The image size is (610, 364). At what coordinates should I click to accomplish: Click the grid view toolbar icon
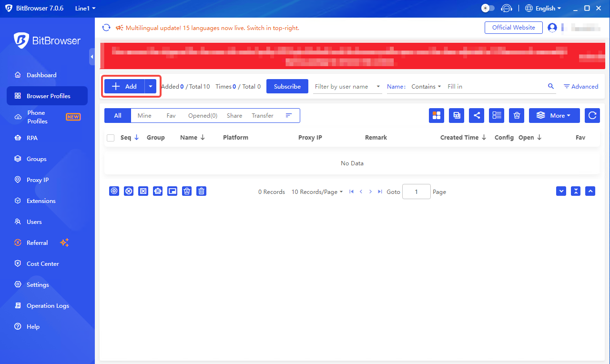[437, 115]
